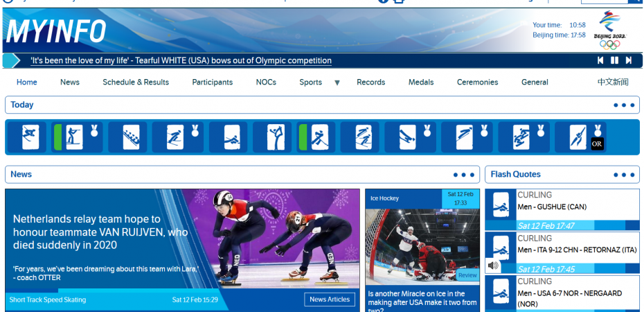Go to the Home menu item

pyautogui.click(x=27, y=83)
